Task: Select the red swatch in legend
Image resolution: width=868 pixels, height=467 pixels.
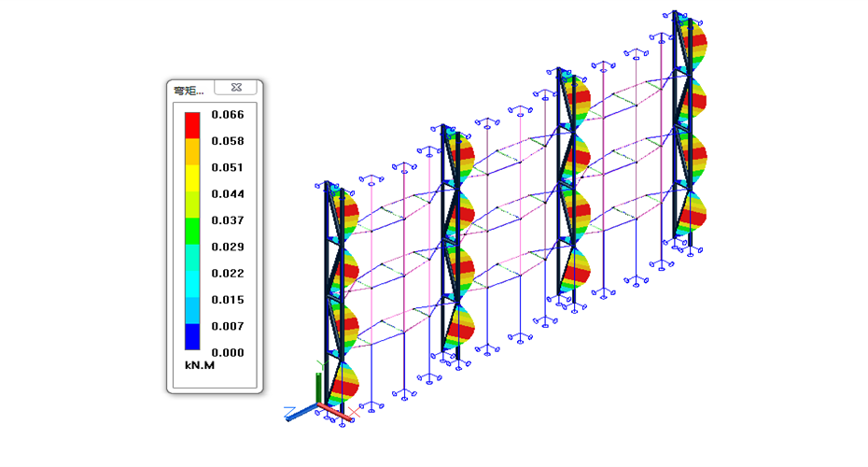Action: tap(192, 125)
